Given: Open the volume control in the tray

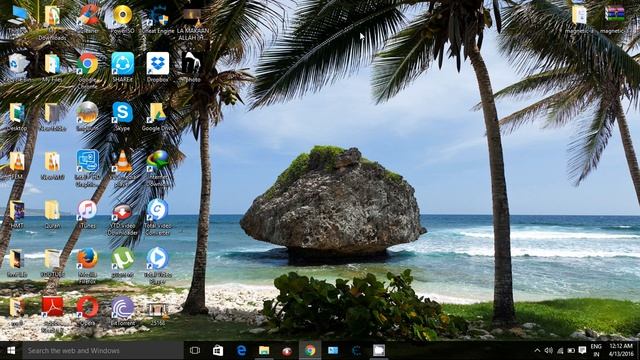Looking at the screenshot, I should pos(549,350).
